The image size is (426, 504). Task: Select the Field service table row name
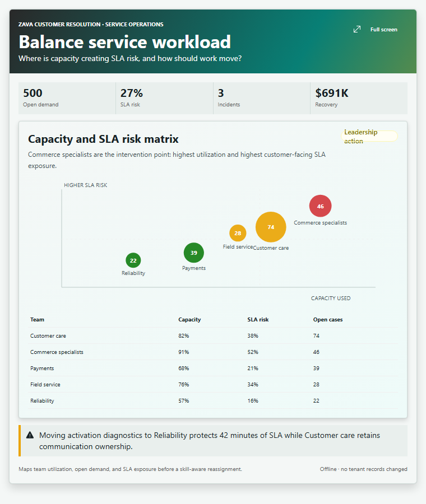[45, 384]
